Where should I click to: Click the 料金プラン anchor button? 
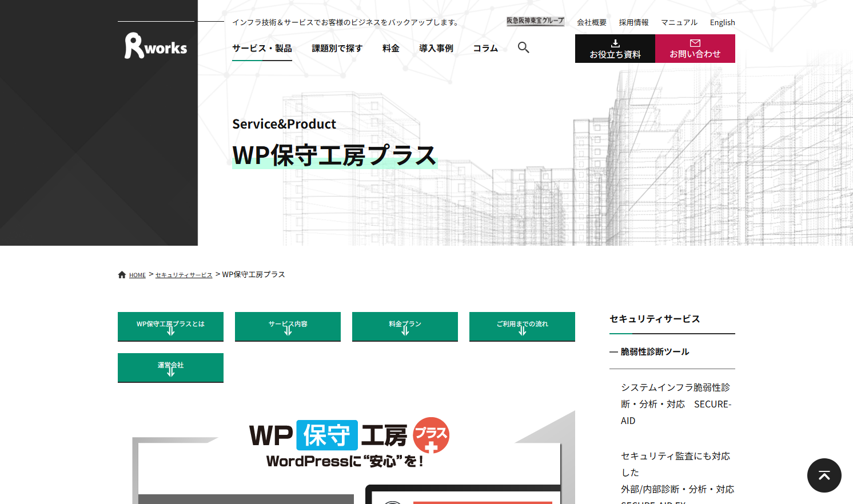(x=405, y=326)
